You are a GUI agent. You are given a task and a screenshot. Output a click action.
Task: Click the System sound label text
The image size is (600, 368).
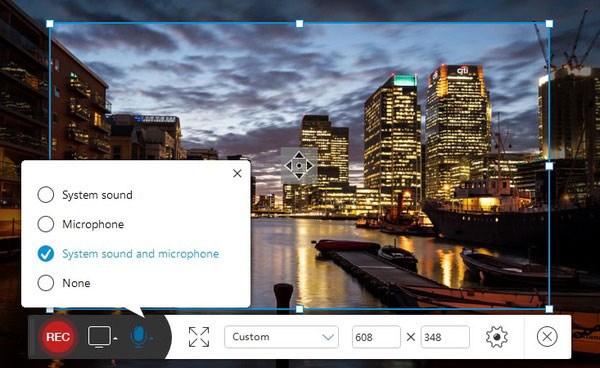(97, 195)
